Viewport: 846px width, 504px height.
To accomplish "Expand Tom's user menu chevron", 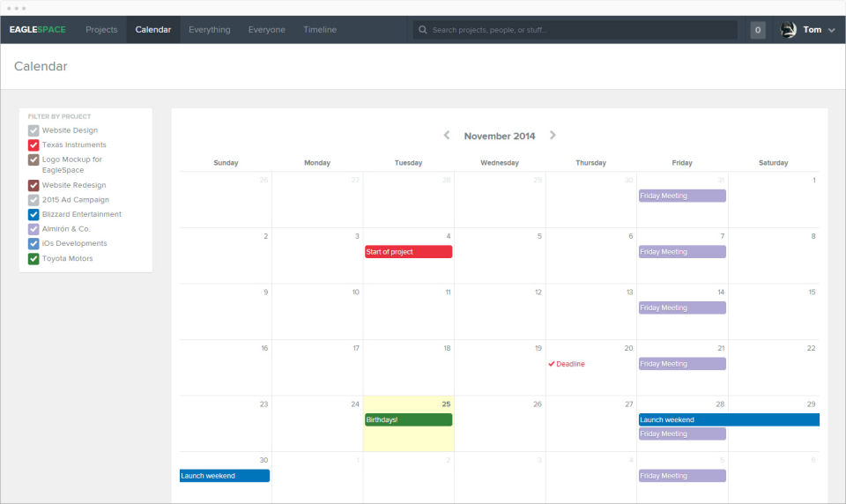I will point(831,30).
